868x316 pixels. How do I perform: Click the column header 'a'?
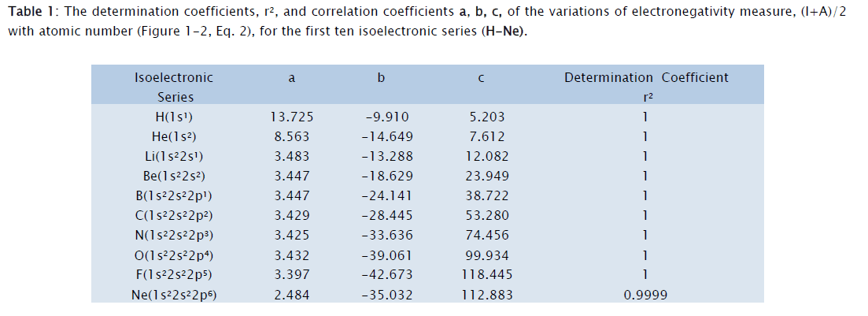[x=292, y=77]
